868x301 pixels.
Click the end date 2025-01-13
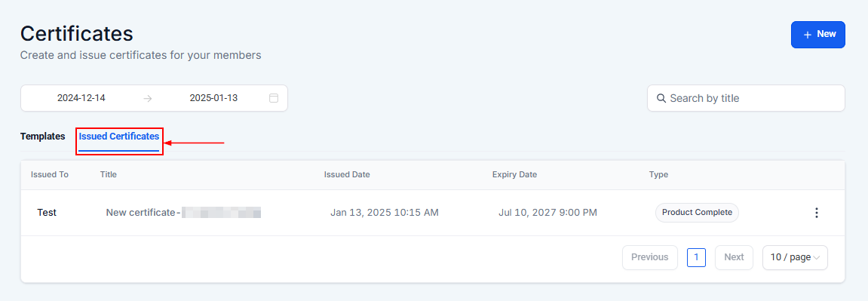213,98
